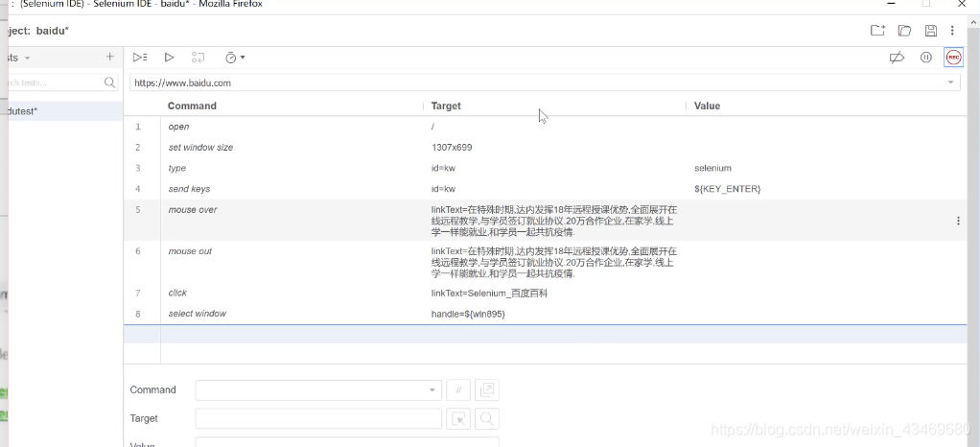This screenshot has width=980, height=447.
Task: Click the 1307x699 target cell
Action: pos(452,148)
